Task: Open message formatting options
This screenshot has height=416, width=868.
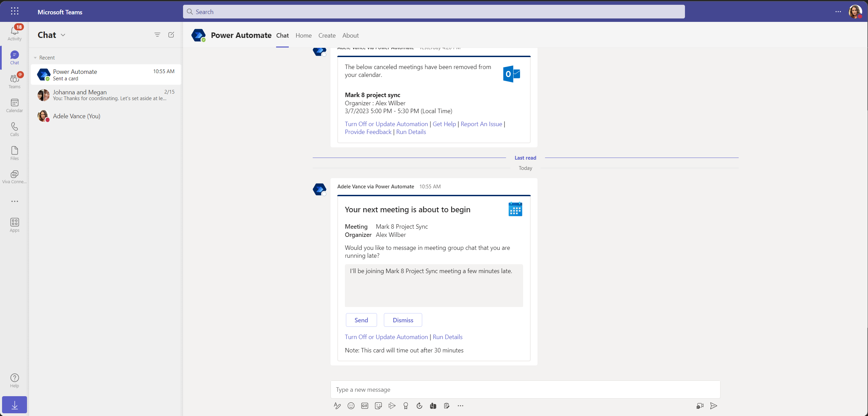Action: coord(337,406)
